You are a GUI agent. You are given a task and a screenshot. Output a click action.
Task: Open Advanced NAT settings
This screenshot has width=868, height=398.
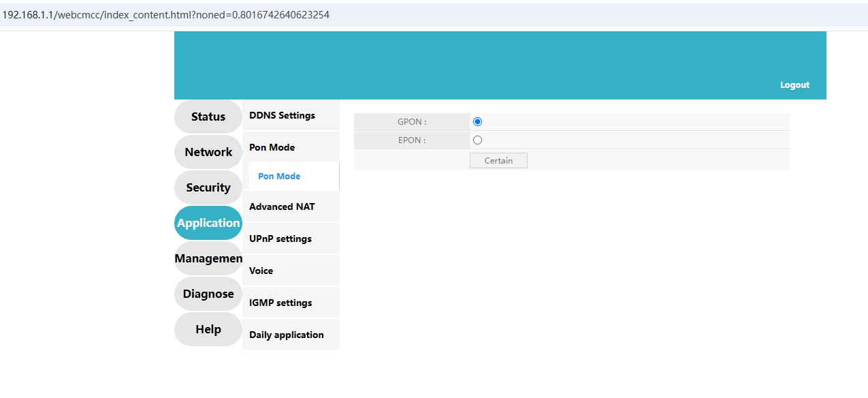(281, 206)
